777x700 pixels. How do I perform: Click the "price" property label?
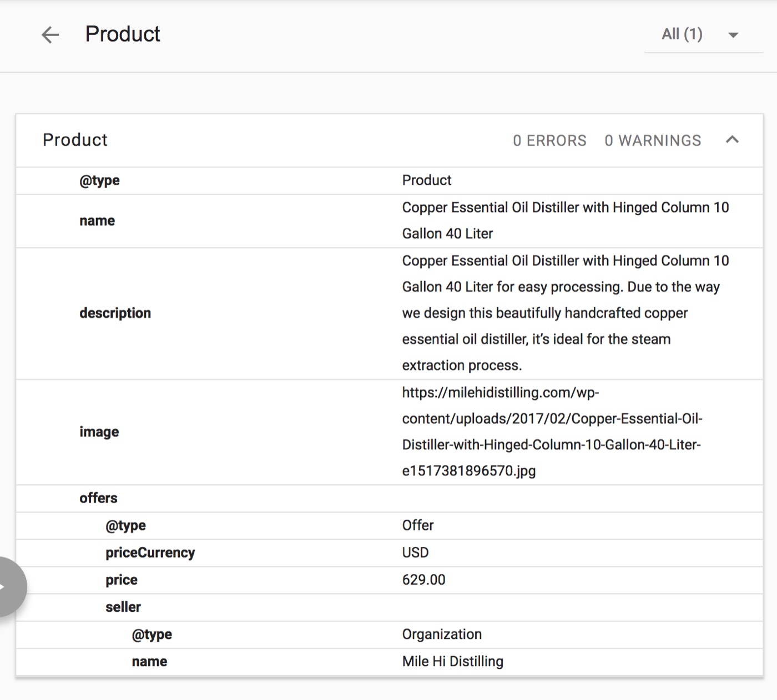122,580
